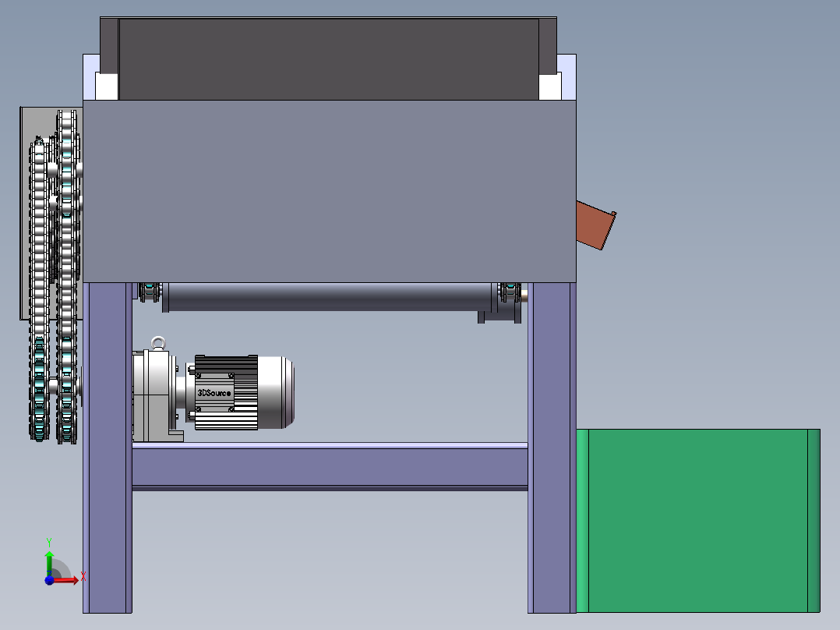Select the white corner block at the hopper's left
The width and height of the screenshot is (840, 630).
[x=107, y=87]
